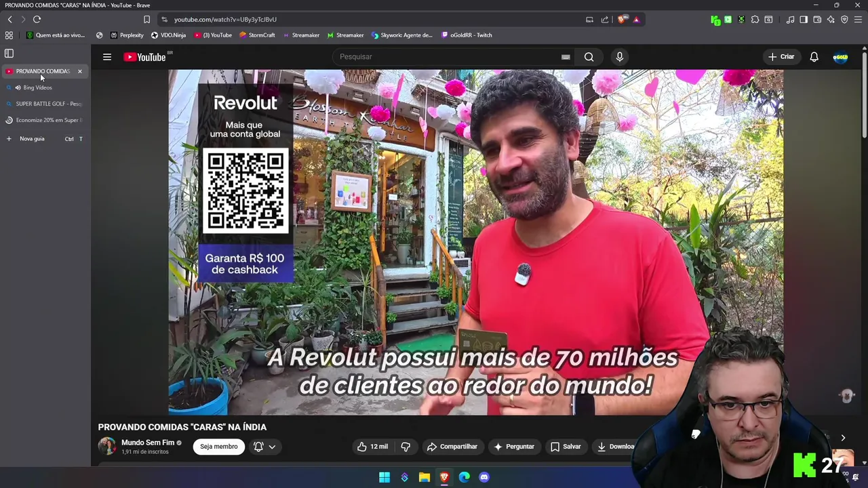Open the Brave Rewards triangle icon

tap(636, 20)
